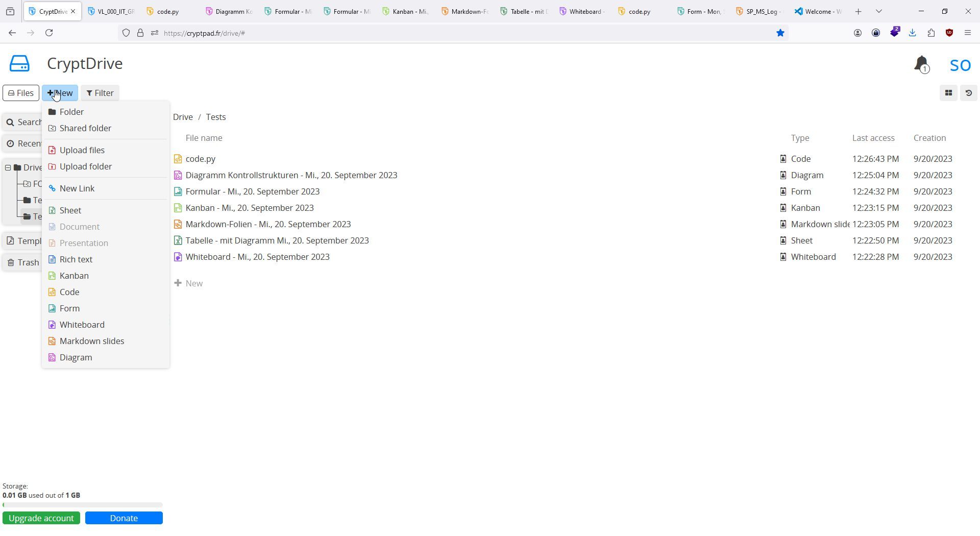This screenshot has width=980, height=536.
Task: Bookmark star in the address bar
Action: [x=780, y=33]
